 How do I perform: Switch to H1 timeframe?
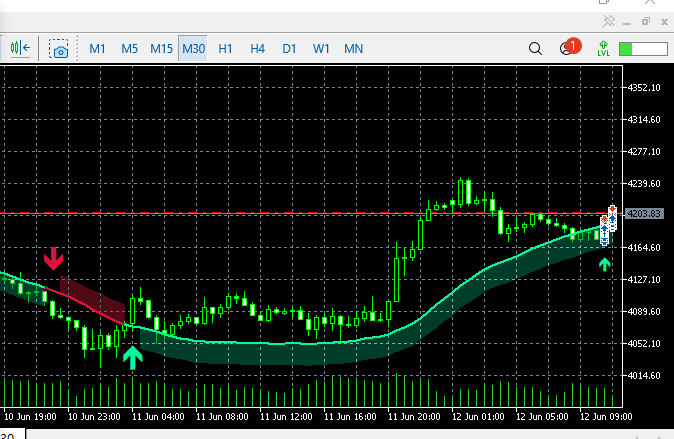[x=225, y=49]
